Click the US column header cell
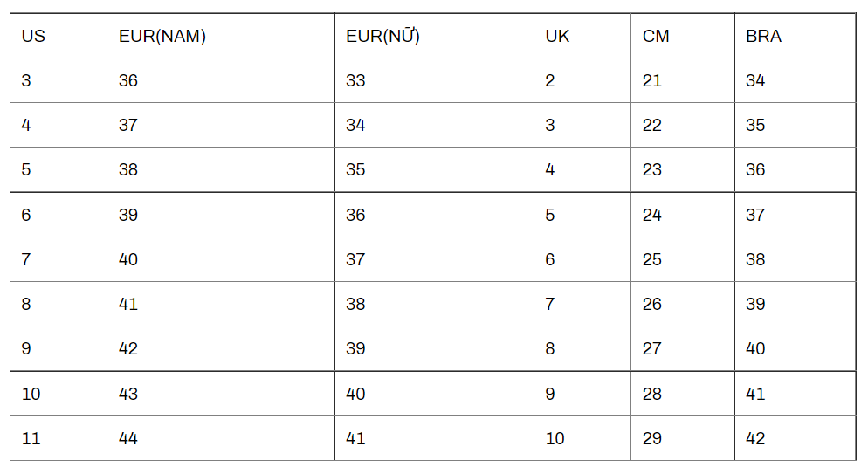This screenshot has width=868, height=467. [x=34, y=37]
